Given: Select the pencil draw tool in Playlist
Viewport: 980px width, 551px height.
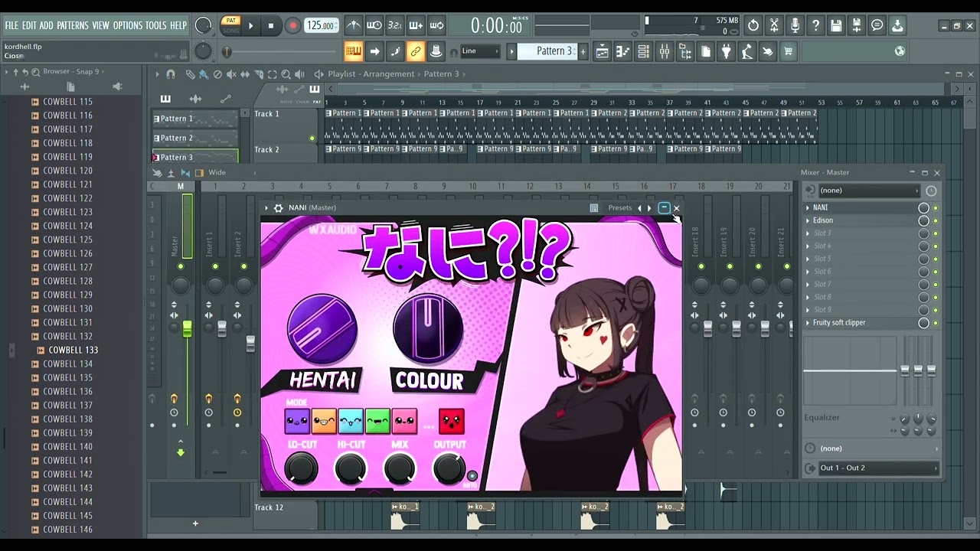Looking at the screenshot, I should click(190, 74).
